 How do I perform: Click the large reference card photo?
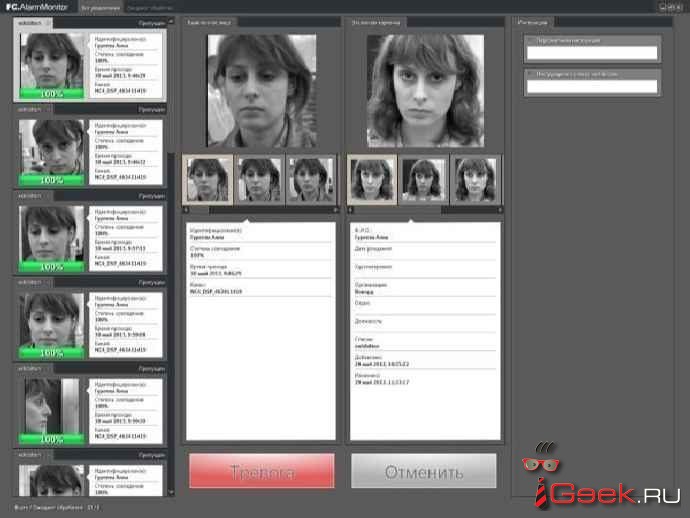coord(426,91)
